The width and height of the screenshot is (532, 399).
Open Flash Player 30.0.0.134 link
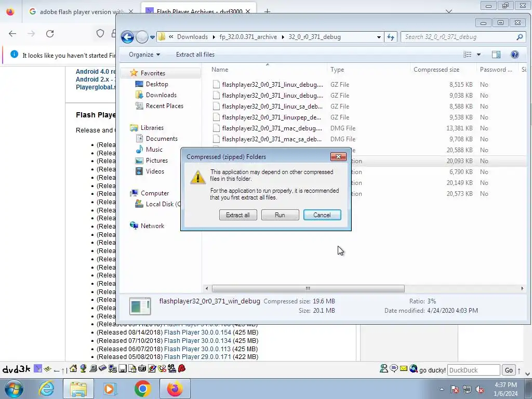point(197,341)
